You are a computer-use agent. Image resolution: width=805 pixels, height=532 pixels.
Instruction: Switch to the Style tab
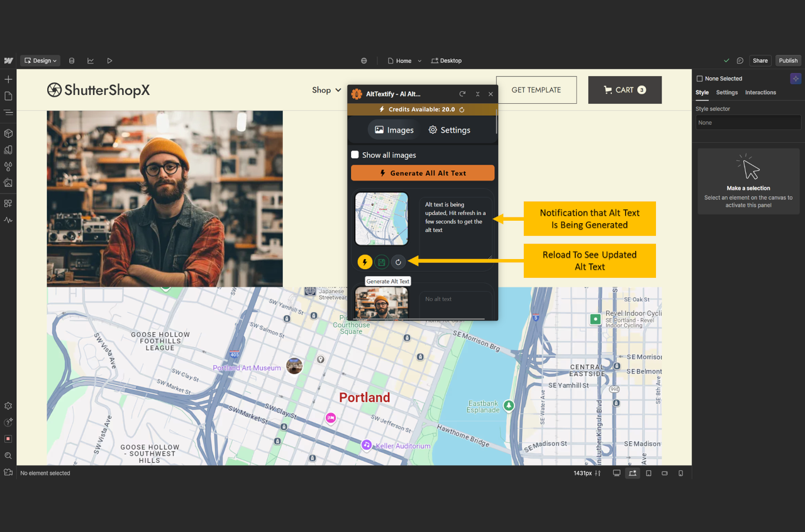click(x=702, y=92)
